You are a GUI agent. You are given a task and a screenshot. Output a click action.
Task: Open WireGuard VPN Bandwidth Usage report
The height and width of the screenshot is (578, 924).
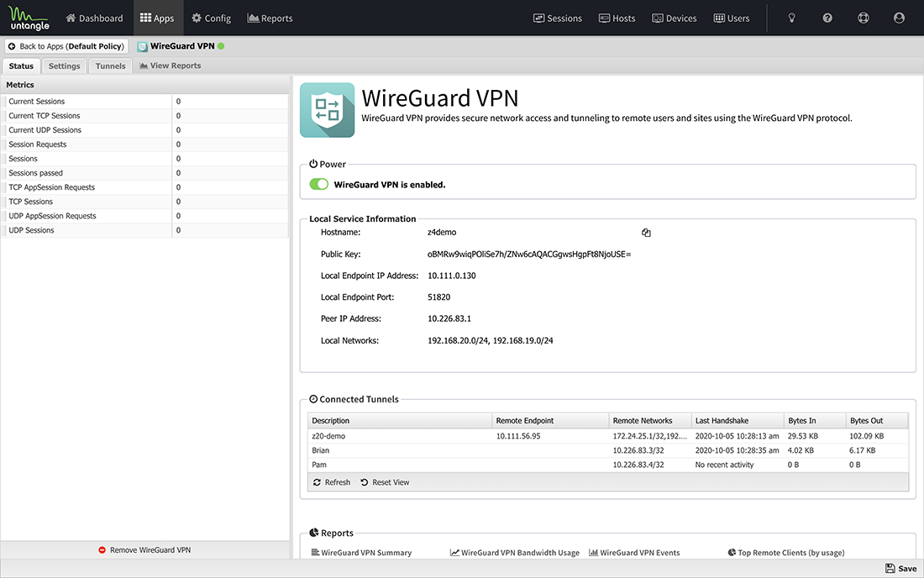coord(514,553)
